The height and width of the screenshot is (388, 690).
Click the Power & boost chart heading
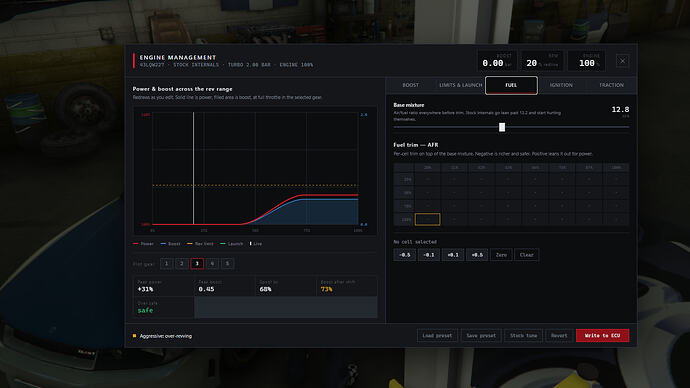click(183, 89)
